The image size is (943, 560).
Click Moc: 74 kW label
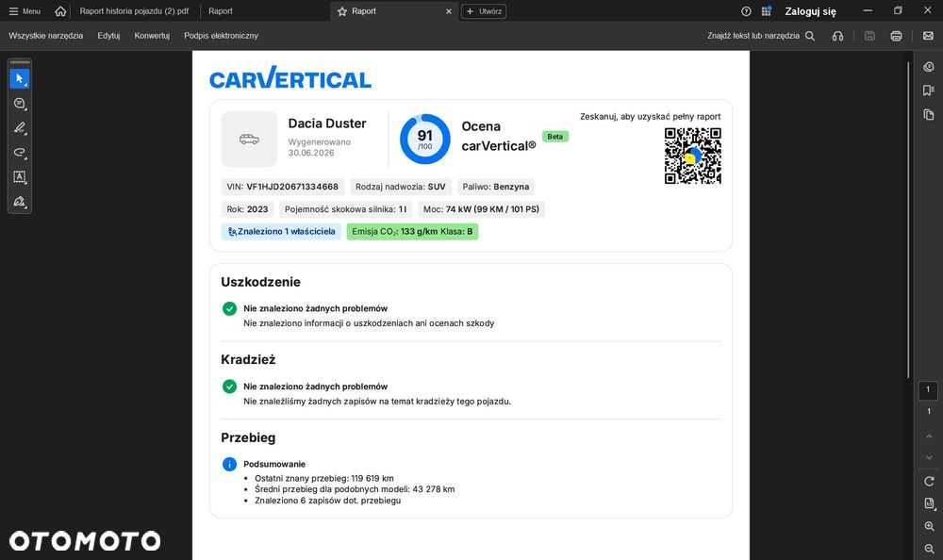click(x=481, y=209)
